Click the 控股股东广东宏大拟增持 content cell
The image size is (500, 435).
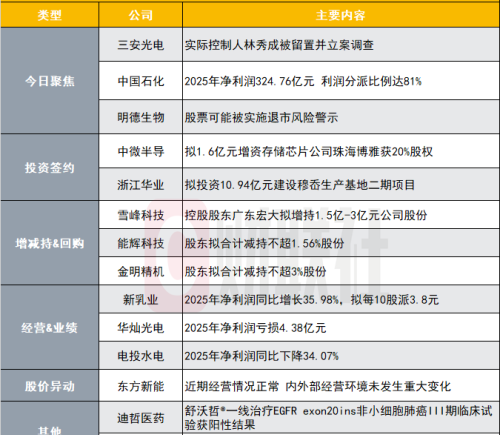(341, 215)
